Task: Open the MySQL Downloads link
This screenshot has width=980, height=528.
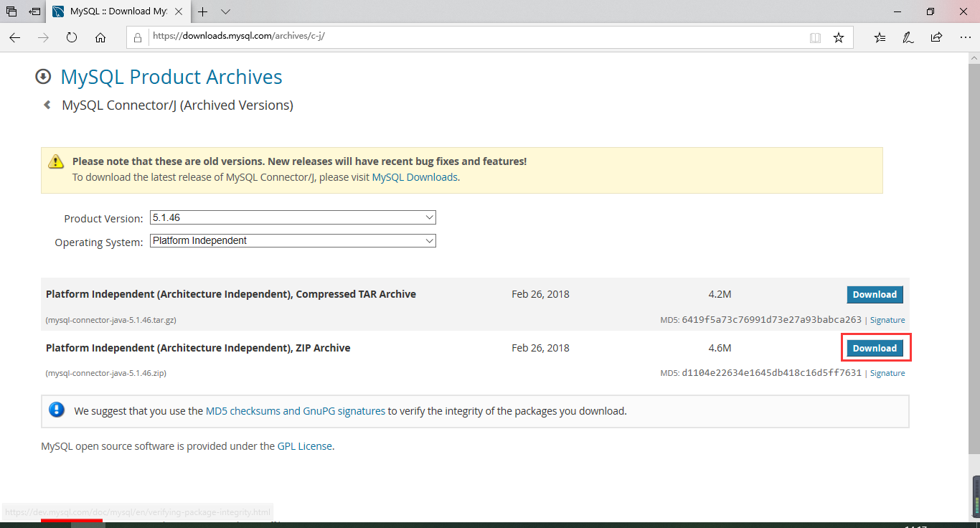Action: coord(415,177)
